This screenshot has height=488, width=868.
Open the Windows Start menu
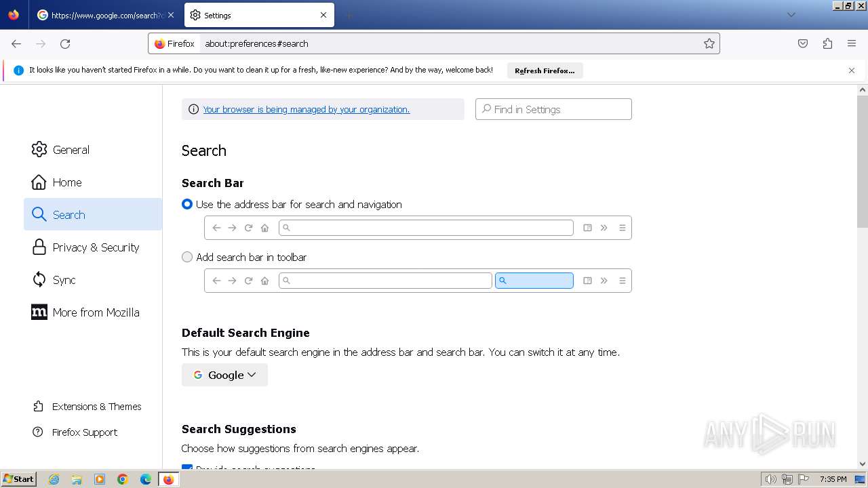coord(18,479)
